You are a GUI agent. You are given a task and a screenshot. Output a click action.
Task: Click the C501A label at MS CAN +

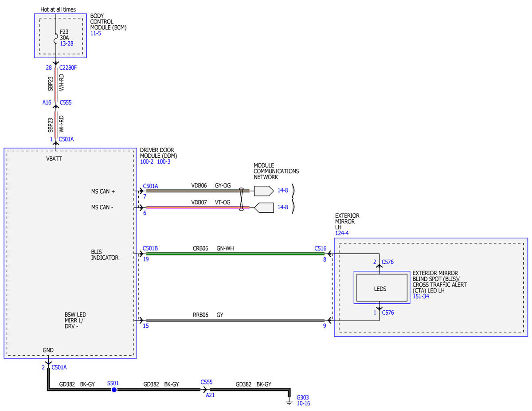click(x=151, y=186)
